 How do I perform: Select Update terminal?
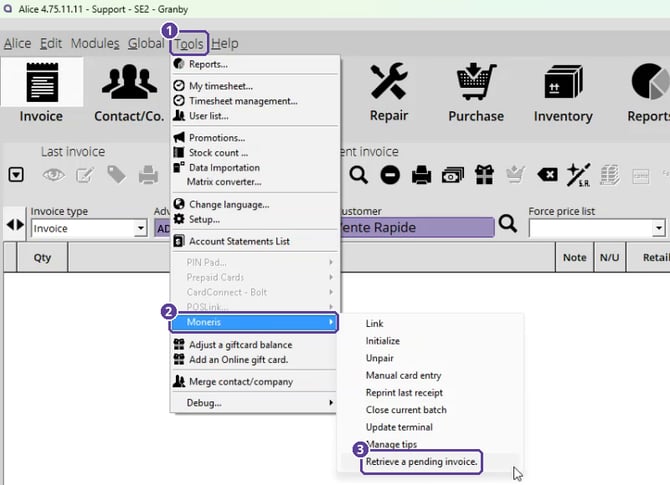430,427
